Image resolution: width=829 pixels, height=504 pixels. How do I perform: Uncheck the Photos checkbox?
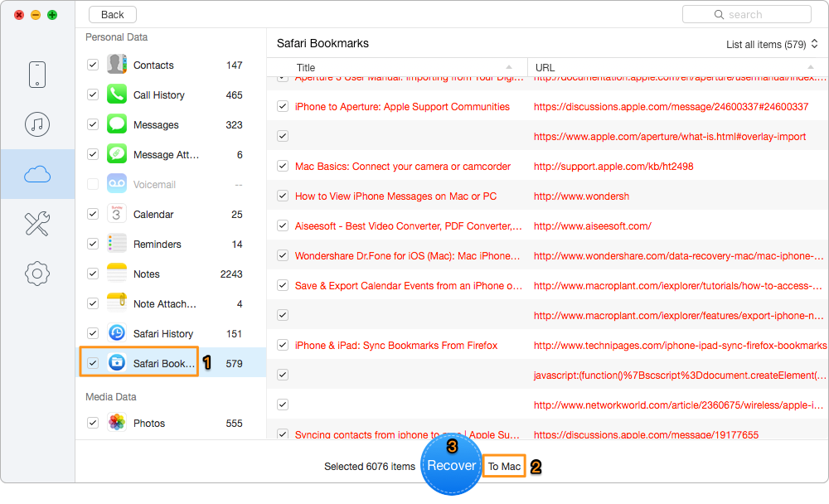click(x=93, y=423)
